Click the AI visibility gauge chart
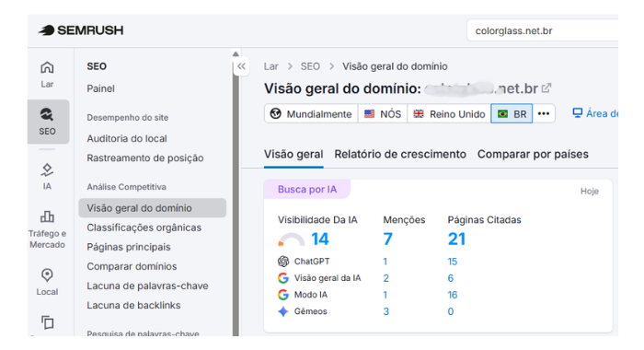Image resolution: width=644 pixels, height=350 pixels. click(x=292, y=239)
